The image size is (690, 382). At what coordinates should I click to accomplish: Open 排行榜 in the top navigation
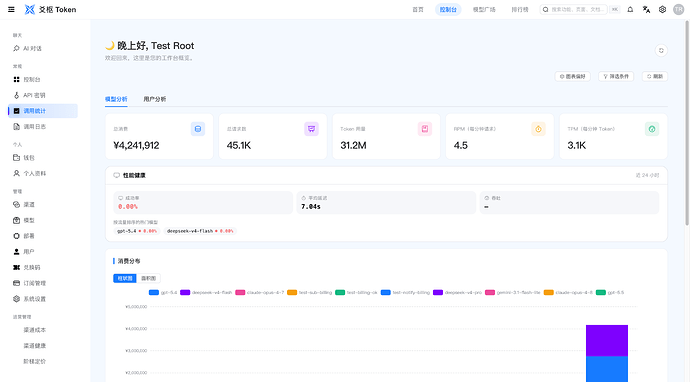click(x=520, y=9)
